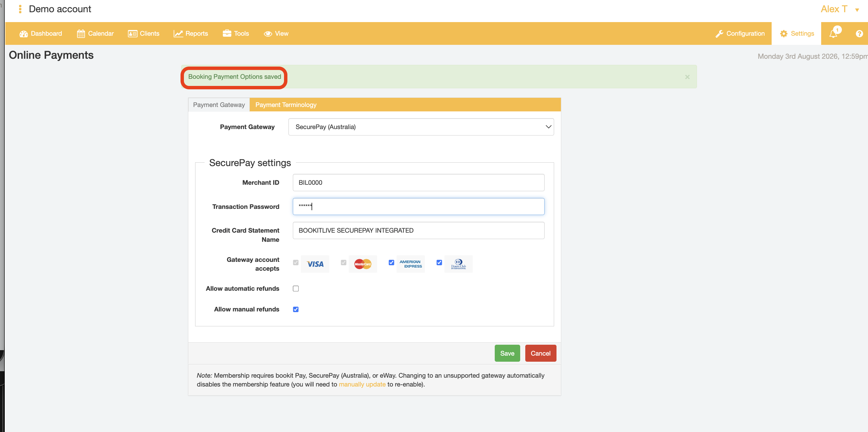This screenshot has height=432, width=868.
Task: Toggle the Diners Club checkbox
Action: pyautogui.click(x=439, y=263)
